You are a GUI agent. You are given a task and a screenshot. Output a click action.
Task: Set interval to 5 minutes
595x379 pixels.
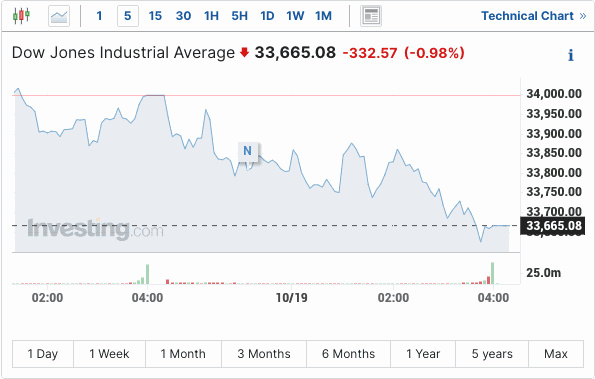coord(128,16)
